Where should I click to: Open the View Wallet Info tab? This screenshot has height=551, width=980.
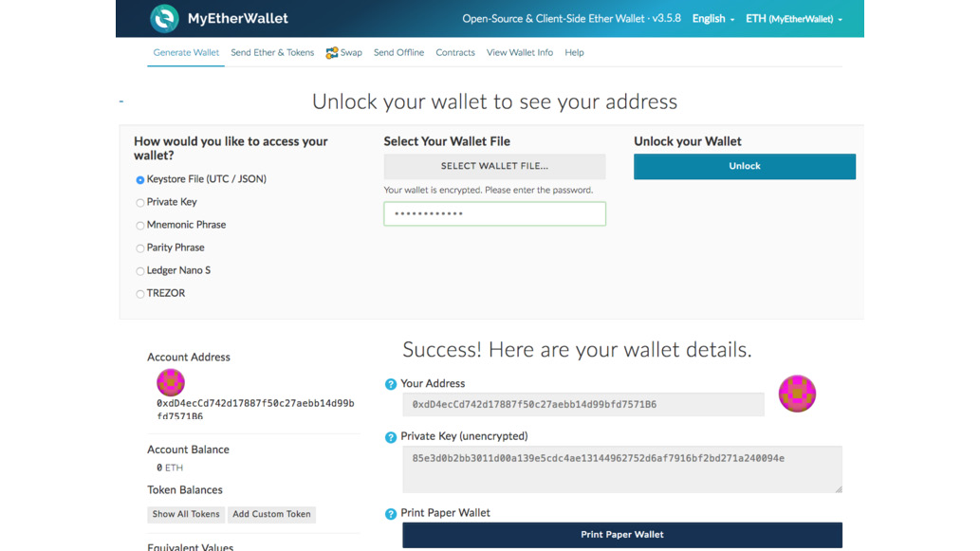(x=520, y=52)
